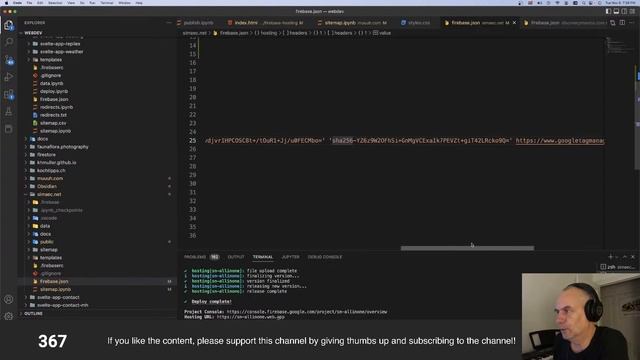640x360 pixels.
Task: Click the split editor right icon
Action: [x=622, y=23]
